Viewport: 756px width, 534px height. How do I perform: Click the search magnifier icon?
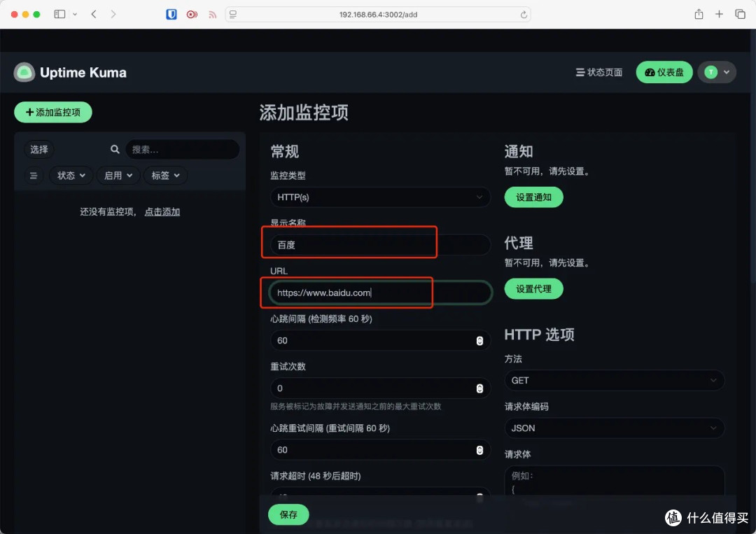point(115,149)
